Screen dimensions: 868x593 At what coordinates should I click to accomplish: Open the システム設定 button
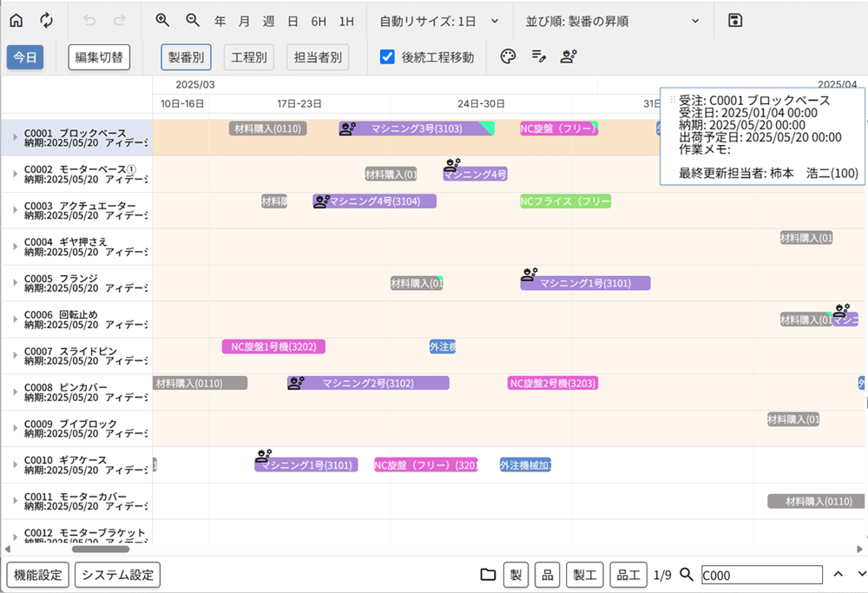(x=117, y=575)
